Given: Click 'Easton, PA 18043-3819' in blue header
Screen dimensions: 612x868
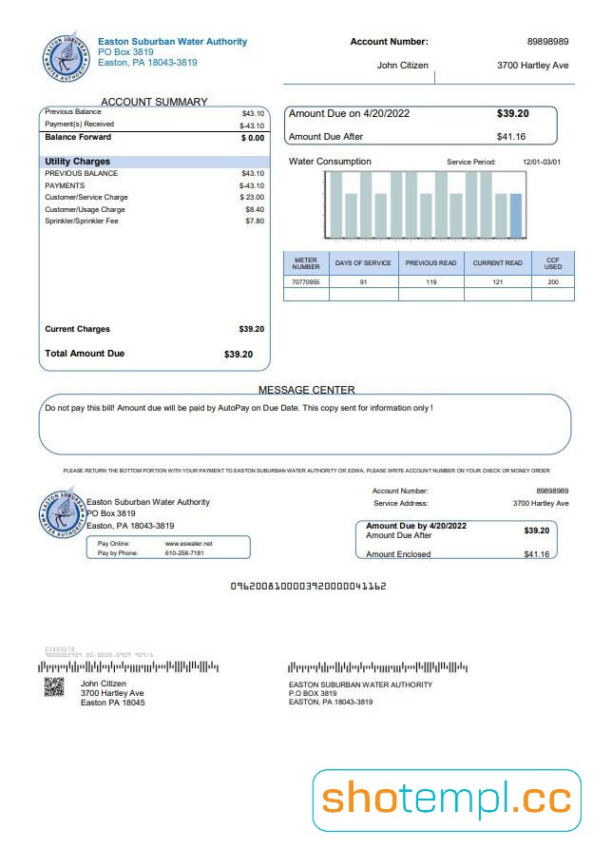Looking at the screenshot, I should [x=147, y=63].
